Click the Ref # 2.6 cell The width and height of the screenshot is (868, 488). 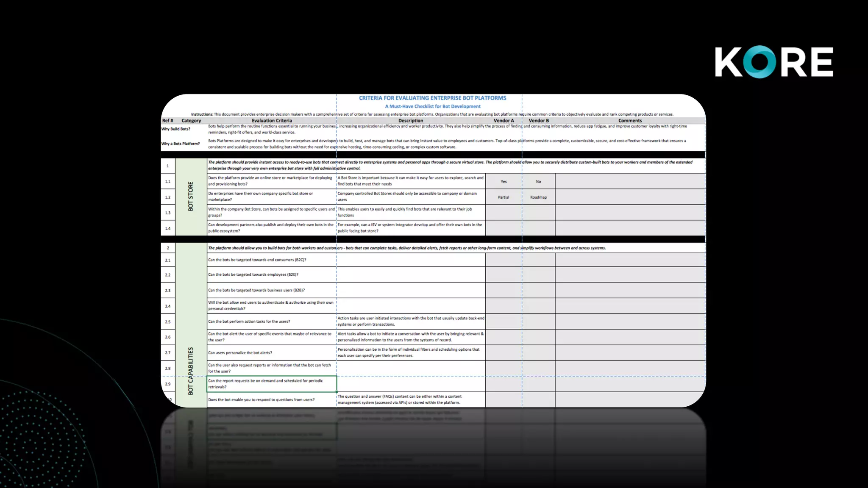coord(168,337)
